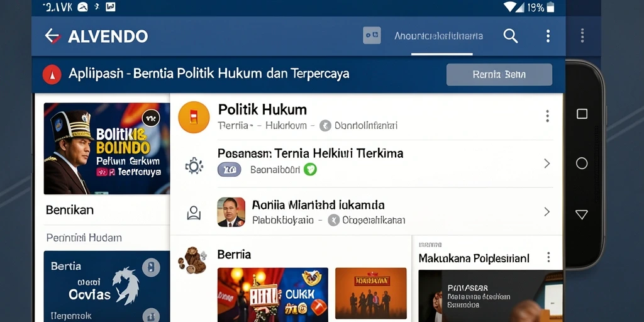The width and height of the screenshot is (644, 322).
Task: Open the dark video preview under Makukana
Action: click(x=491, y=296)
